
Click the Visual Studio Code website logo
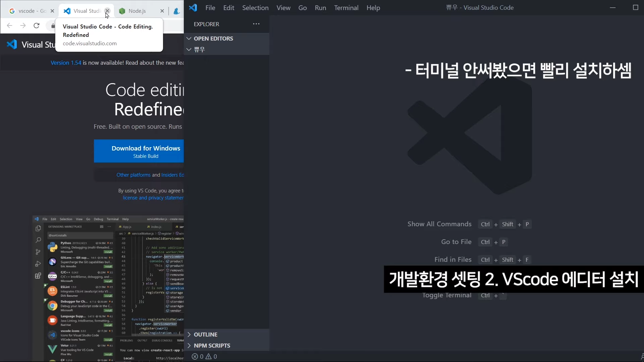click(x=12, y=44)
